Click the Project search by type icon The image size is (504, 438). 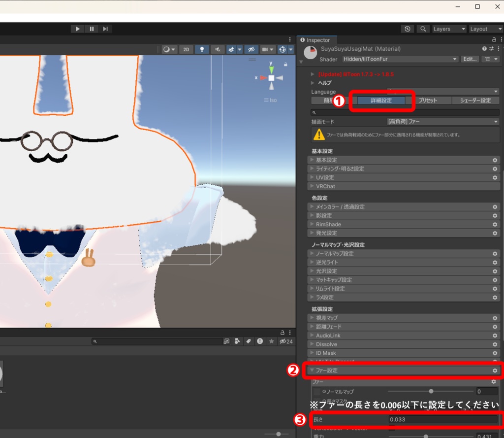click(x=237, y=341)
